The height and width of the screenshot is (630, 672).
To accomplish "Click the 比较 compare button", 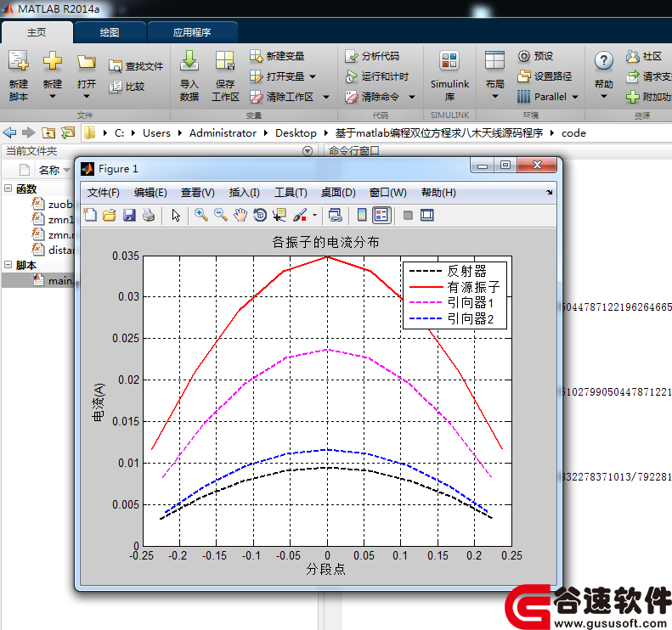I will (x=127, y=87).
